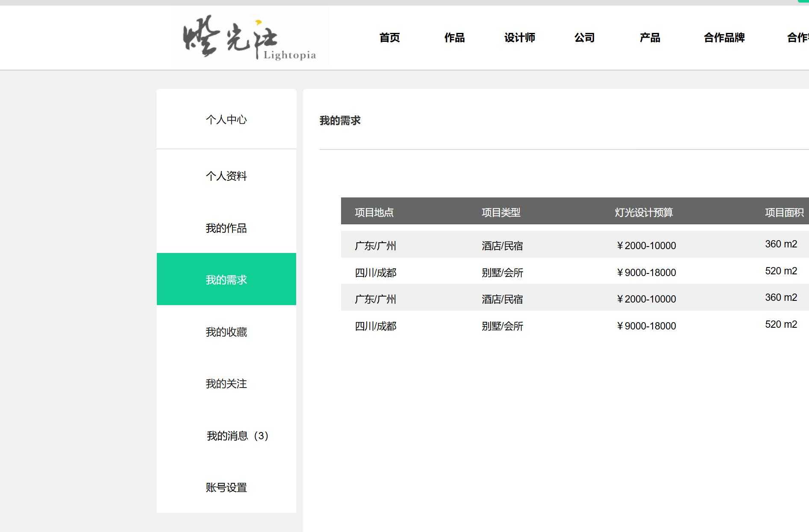
Task: Click the 项目地点 column header
Action: 375,212
